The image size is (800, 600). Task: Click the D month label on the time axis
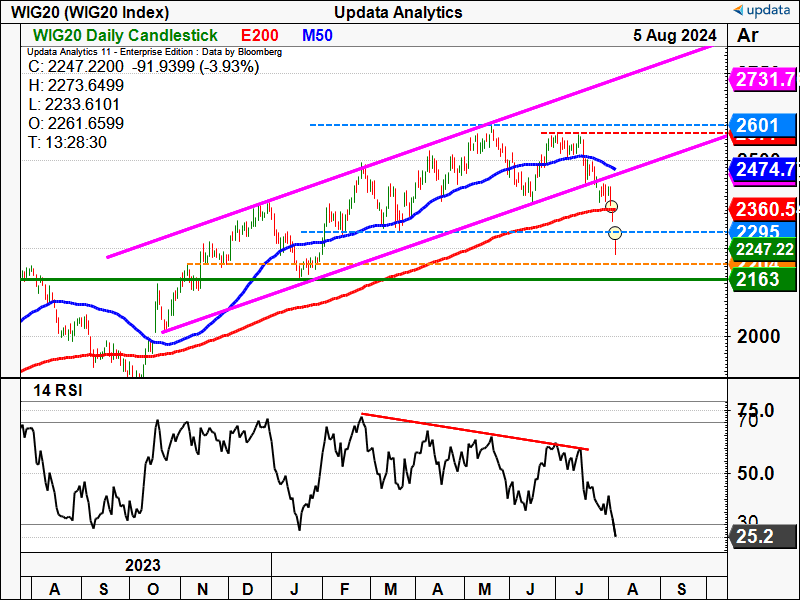(x=247, y=589)
